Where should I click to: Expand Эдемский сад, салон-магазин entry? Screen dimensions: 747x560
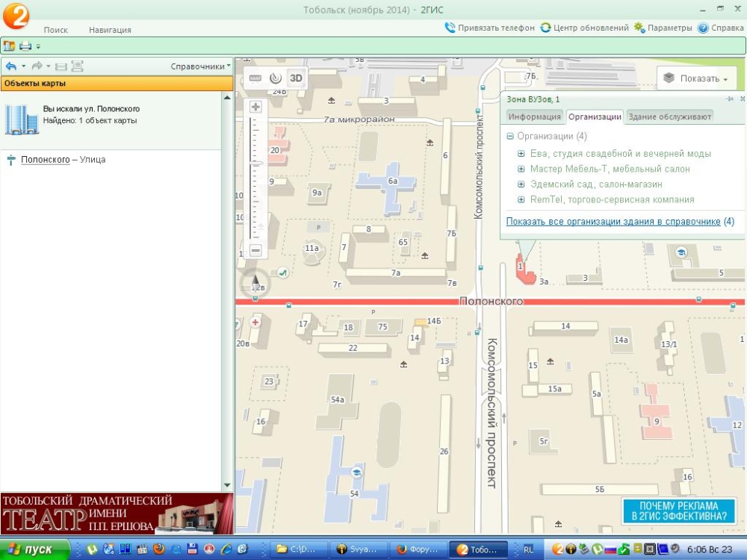[521, 184]
